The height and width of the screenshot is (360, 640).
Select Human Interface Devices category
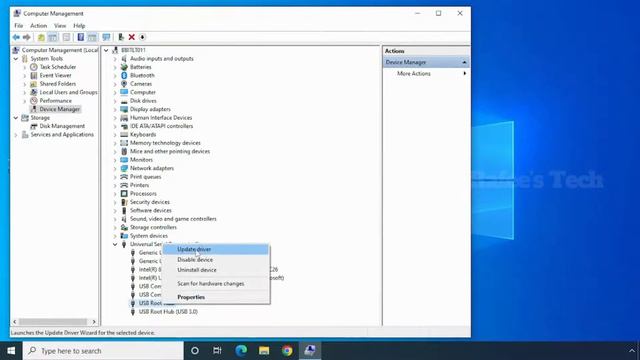tap(161, 118)
